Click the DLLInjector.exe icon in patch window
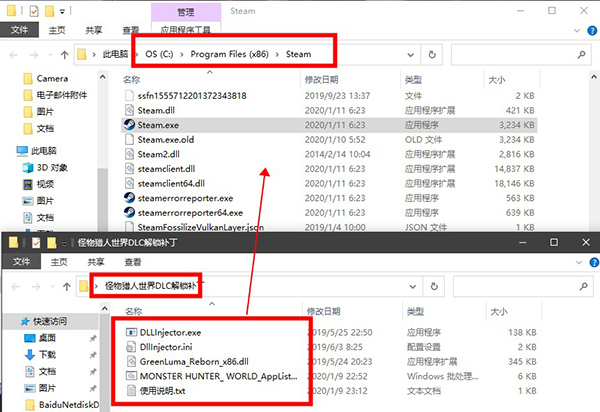Screen dimensions: 600x412 (x=131, y=332)
